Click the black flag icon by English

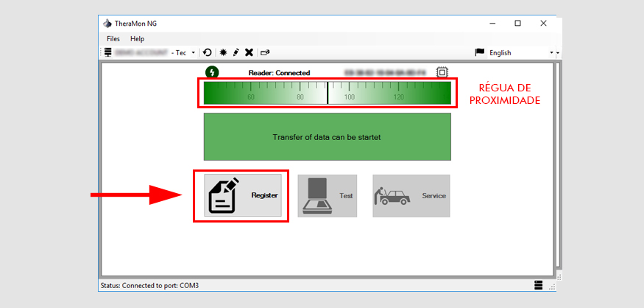click(x=480, y=52)
